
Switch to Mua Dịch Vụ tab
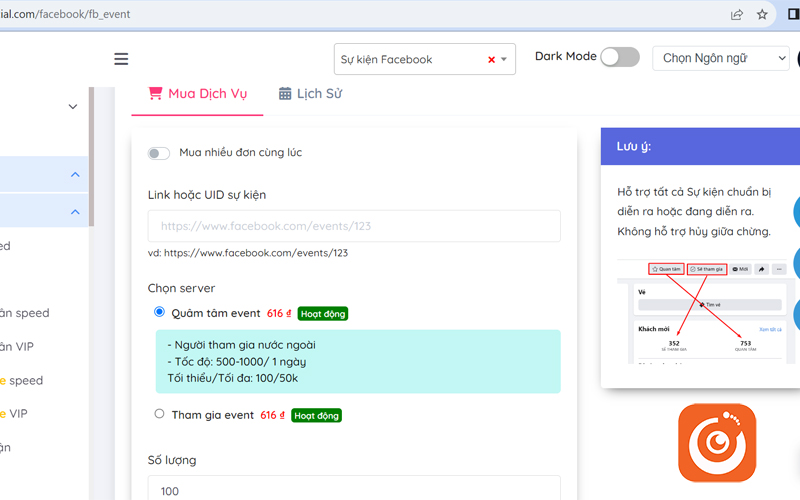[197, 94]
